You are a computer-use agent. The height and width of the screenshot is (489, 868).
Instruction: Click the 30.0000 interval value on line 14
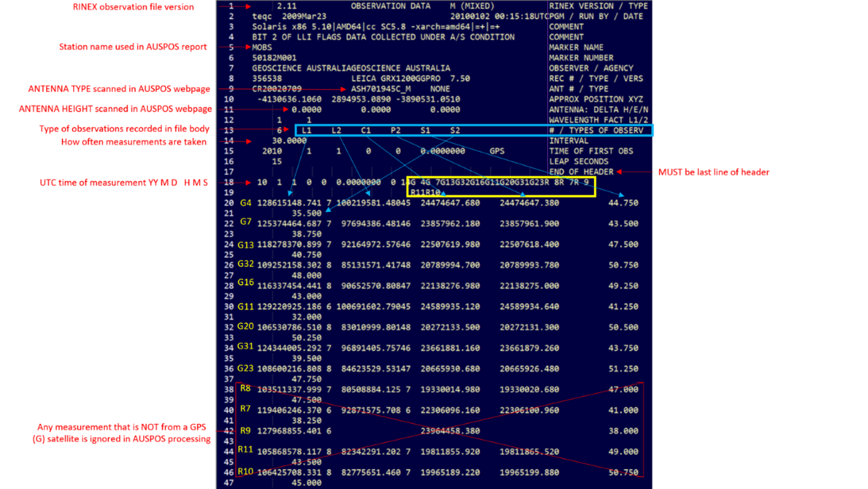(289, 141)
